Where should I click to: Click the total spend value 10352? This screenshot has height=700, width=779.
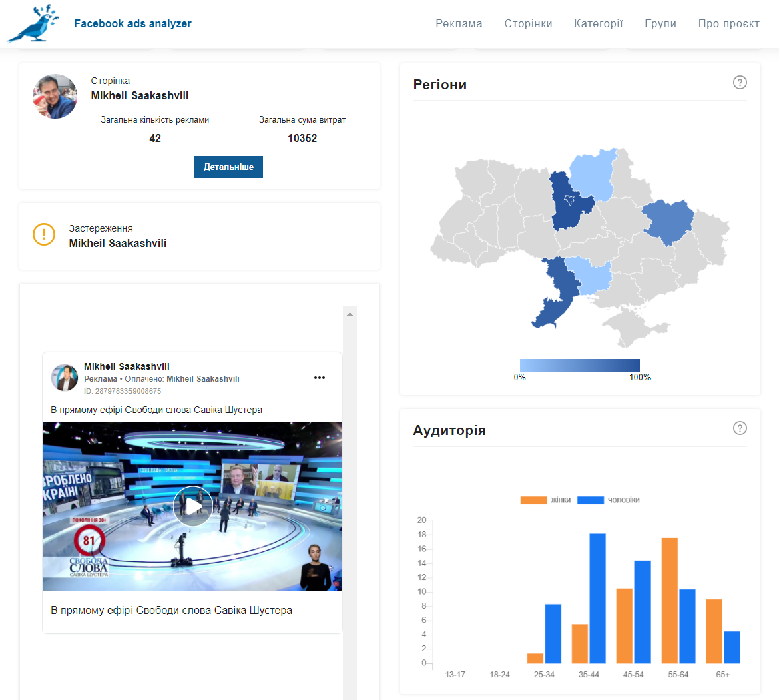(x=302, y=139)
